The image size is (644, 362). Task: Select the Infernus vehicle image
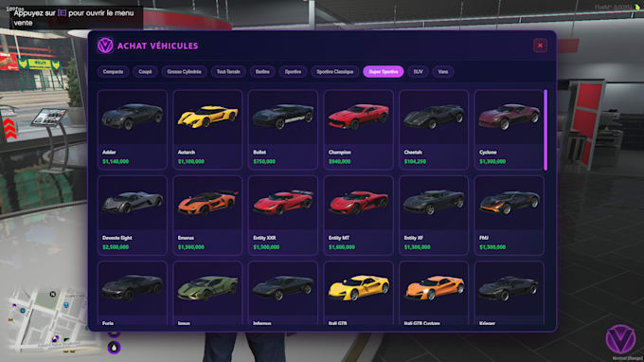point(283,288)
